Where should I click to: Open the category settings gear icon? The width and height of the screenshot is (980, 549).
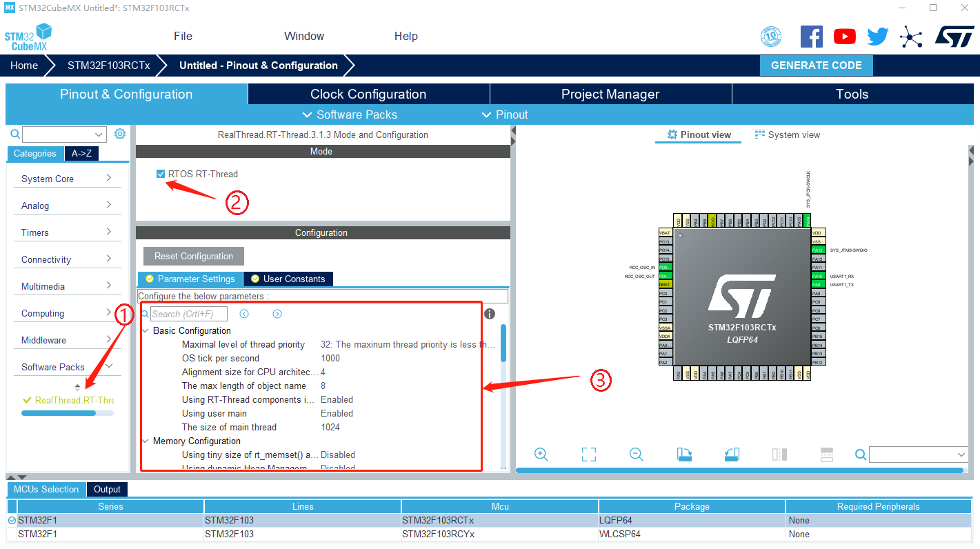(120, 134)
